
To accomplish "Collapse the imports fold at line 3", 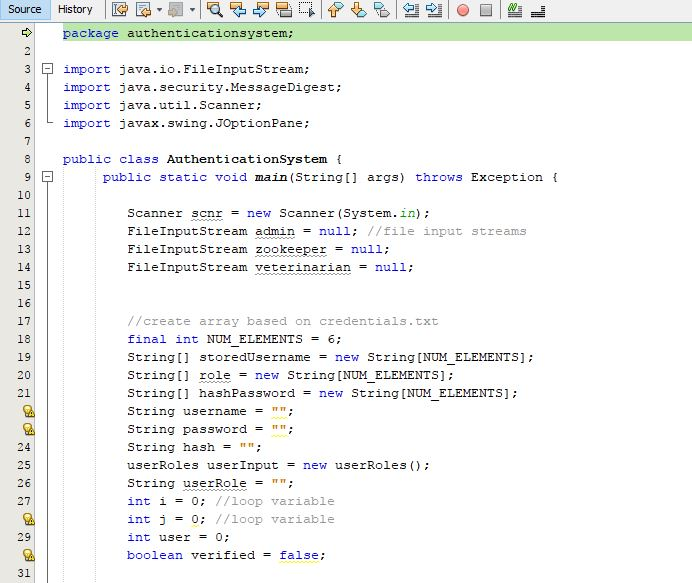I will tap(47, 69).
